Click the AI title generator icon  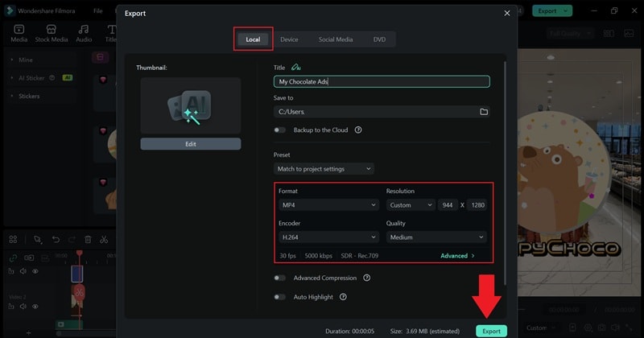[x=295, y=67]
